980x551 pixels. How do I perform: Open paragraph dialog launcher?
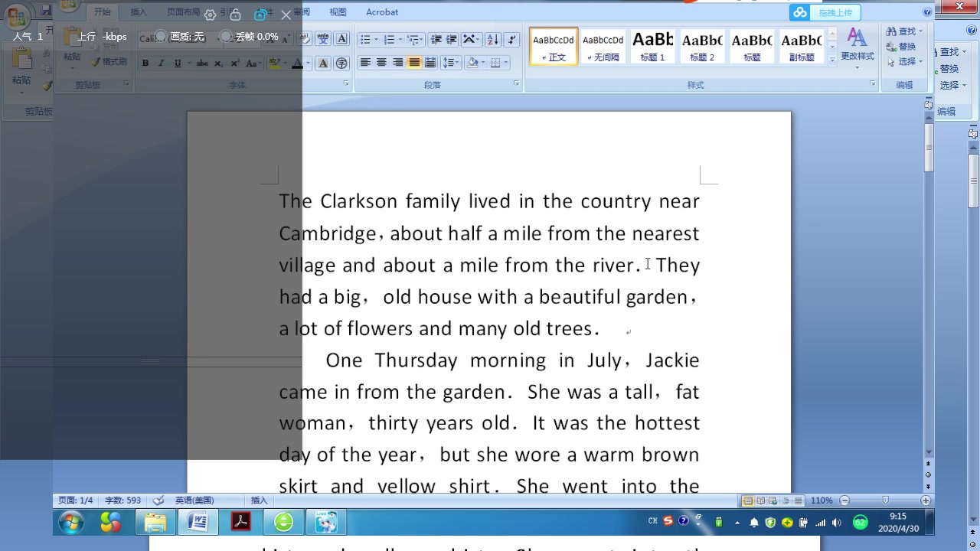coord(516,83)
